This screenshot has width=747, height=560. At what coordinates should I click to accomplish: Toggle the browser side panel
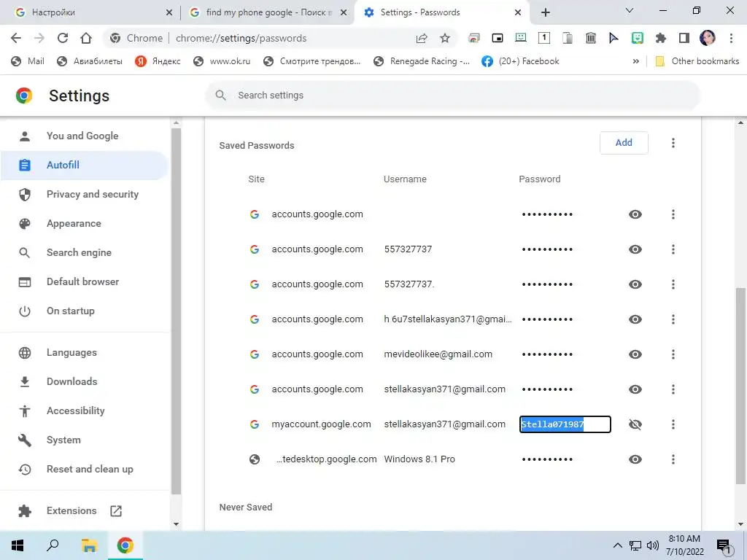[684, 38]
